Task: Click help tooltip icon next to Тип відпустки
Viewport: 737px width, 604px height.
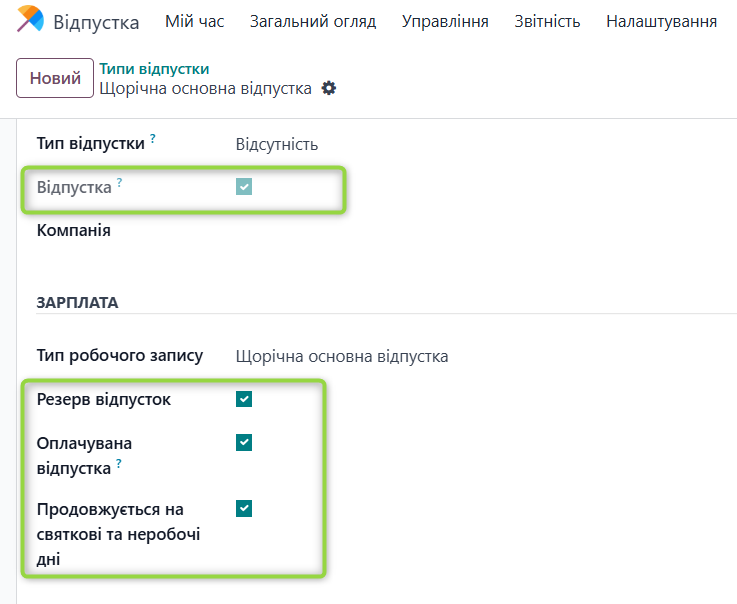Action: pyautogui.click(x=153, y=139)
